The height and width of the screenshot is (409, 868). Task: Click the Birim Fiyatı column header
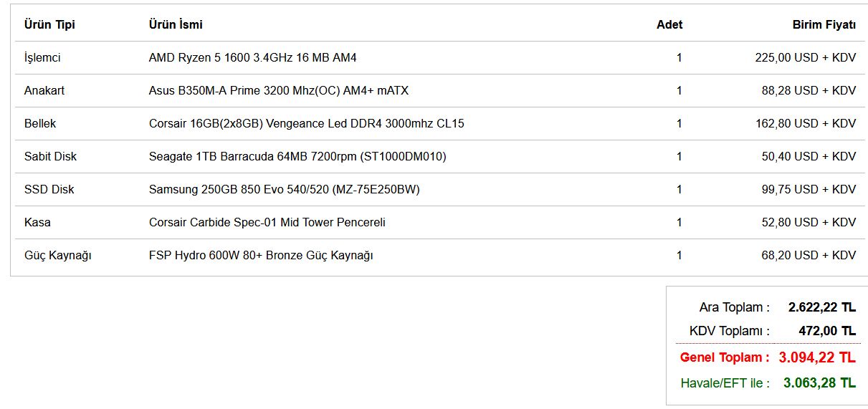click(x=824, y=24)
